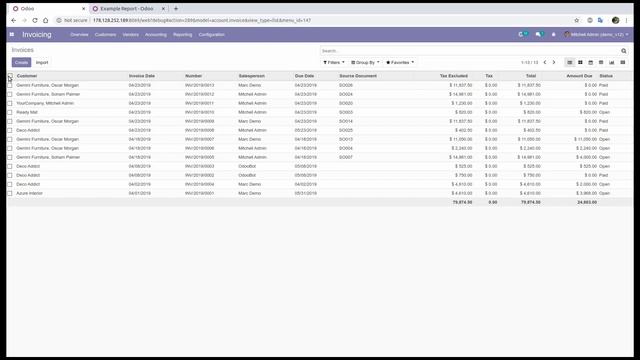The width and height of the screenshot is (640, 360).
Task: Click the search magnifier icon
Action: click(624, 51)
